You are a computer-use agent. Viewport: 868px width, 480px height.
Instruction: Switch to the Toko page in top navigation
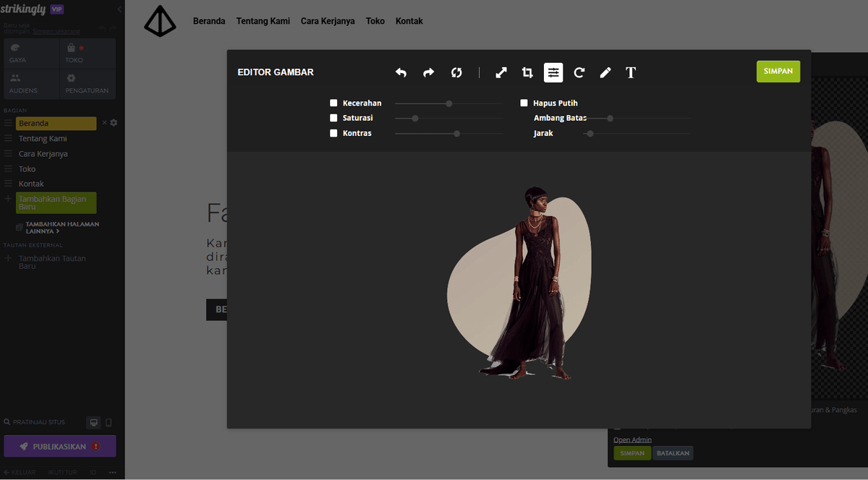click(x=375, y=21)
